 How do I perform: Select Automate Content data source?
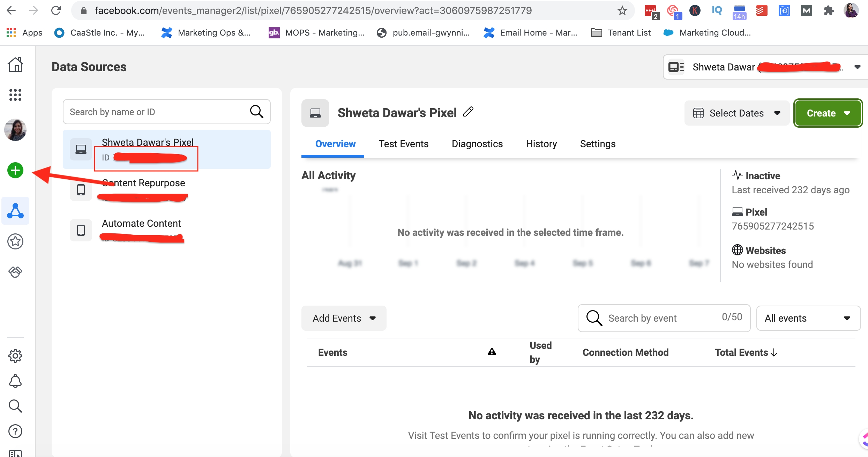(x=167, y=230)
